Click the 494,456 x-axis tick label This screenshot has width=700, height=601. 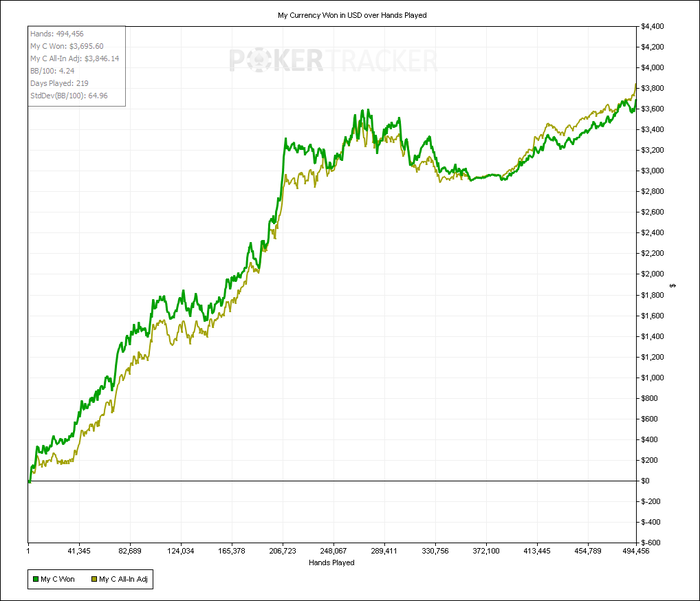[x=636, y=551]
